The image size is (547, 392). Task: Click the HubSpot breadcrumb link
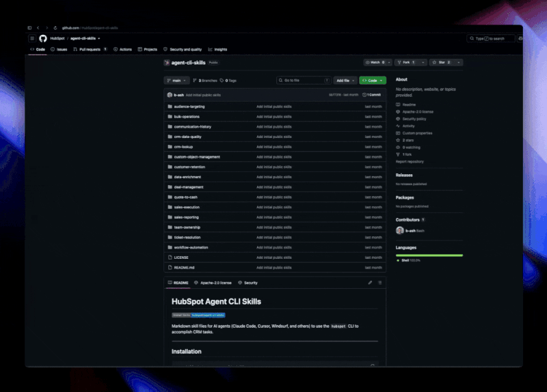click(57, 38)
